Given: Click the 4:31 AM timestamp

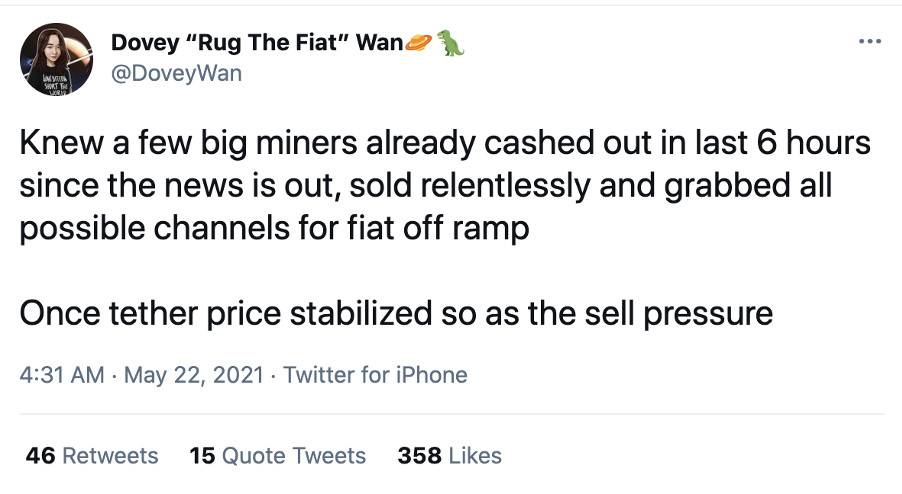Looking at the screenshot, I should pyautogui.click(x=61, y=375).
